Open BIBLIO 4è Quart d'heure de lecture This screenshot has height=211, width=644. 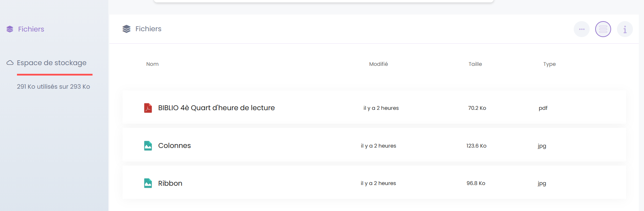[216, 108]
